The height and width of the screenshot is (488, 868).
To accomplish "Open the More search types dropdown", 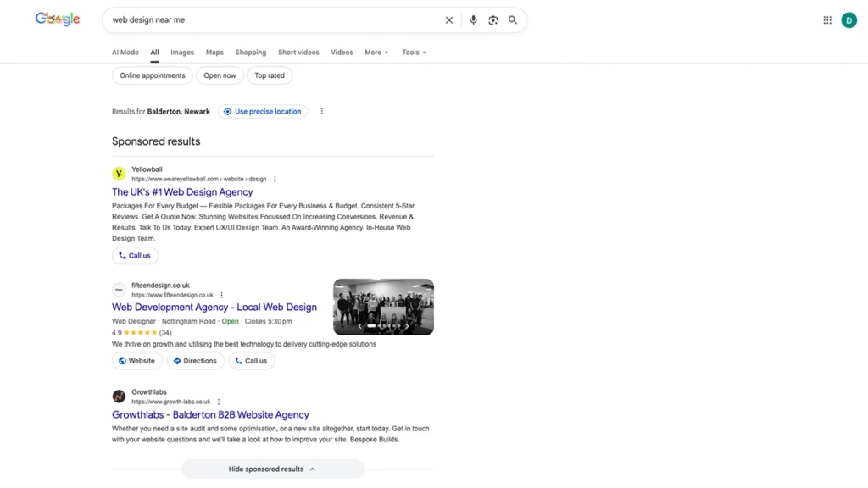I will point(376,52).
